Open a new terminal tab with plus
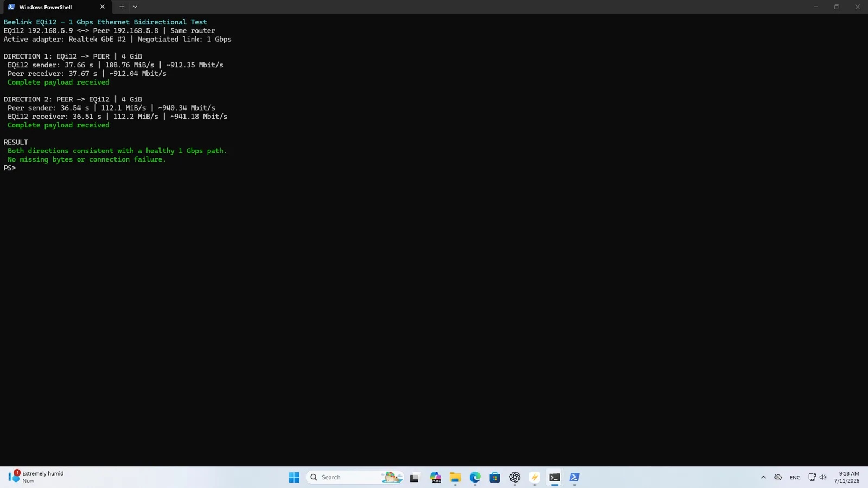This screenshot has width=868, height=488. point(122,7)
